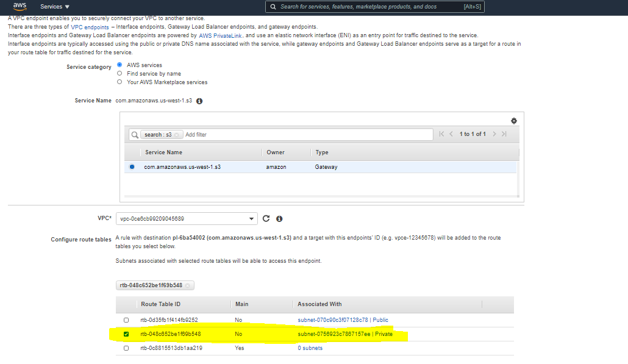This screenshot has width=628, height=364.
Task: Go to previous page of services
Action: [451, 134]
